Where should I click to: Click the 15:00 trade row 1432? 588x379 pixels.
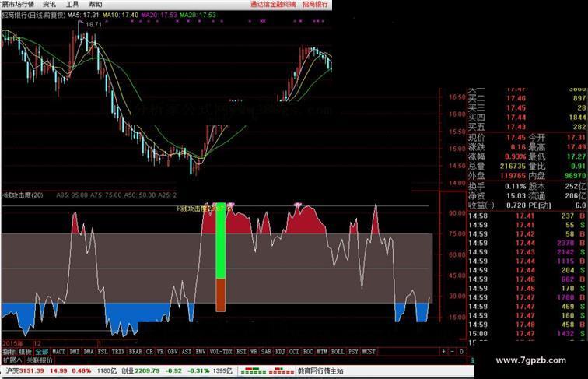point(527,334)
